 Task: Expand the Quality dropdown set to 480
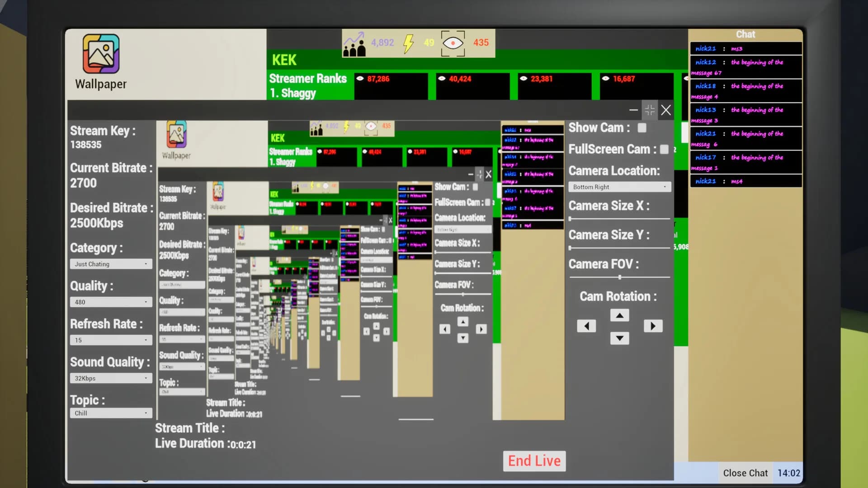(x=111, y=302)
